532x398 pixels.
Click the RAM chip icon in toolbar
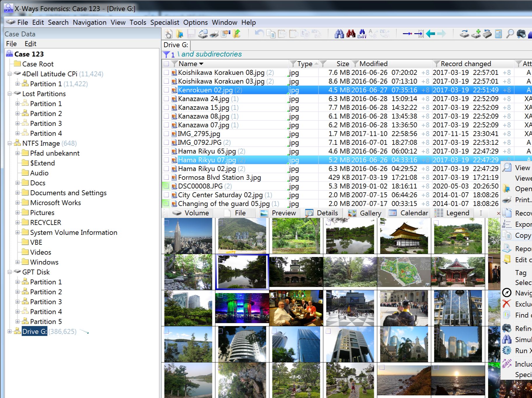487,34
